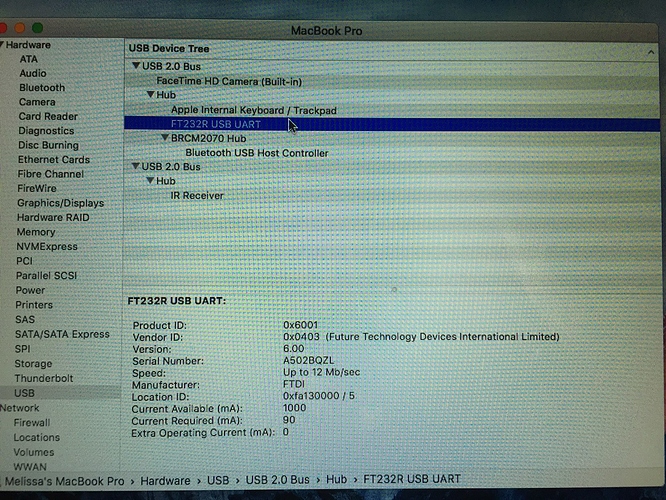Viewport: 666px width, 500px height.
Task: Click Hardware in the path bar
Action: (165, 480)
